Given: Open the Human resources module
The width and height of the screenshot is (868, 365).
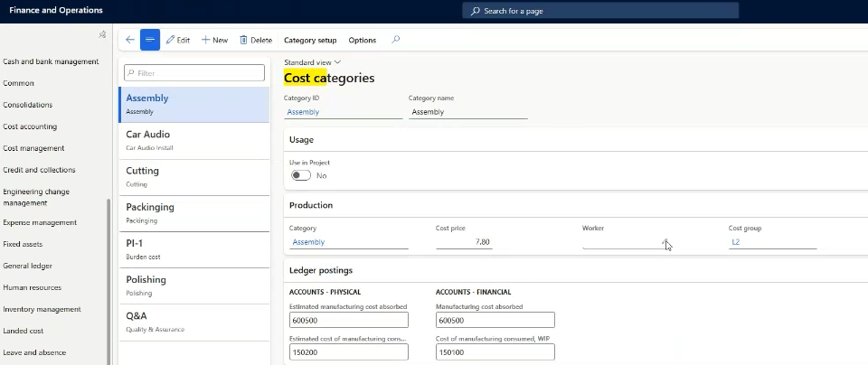Looking at the screenshot, I should tap(33, 287).
